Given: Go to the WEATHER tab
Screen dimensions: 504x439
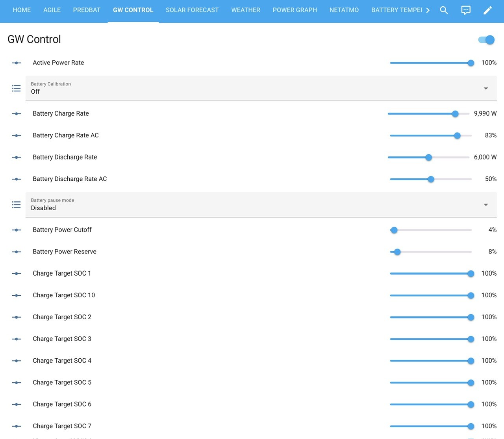Looking at the screenshot, I should (x=246, y=10).
